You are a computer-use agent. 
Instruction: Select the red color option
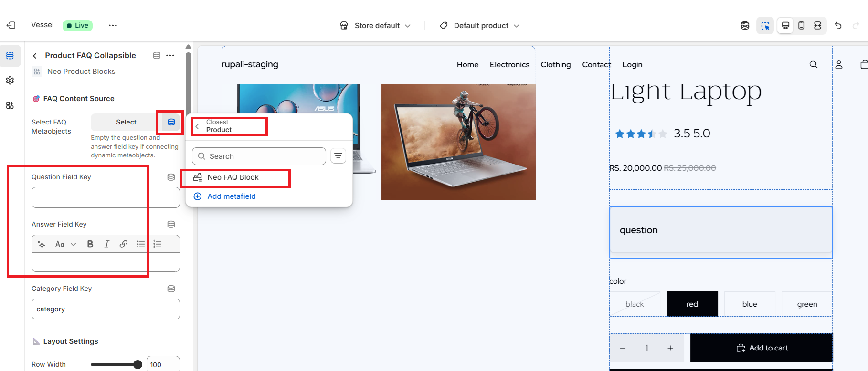pyautogui.click(x=692, y=304)
